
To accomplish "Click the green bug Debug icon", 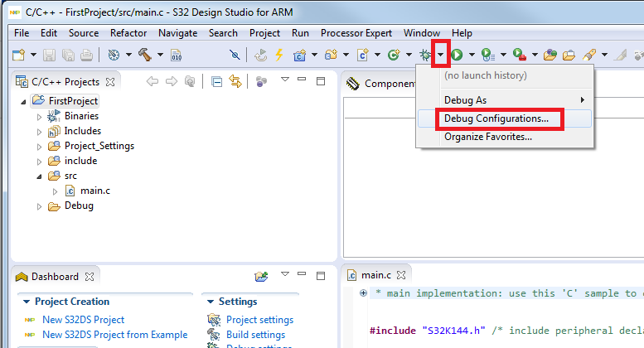I will [425, 55].
